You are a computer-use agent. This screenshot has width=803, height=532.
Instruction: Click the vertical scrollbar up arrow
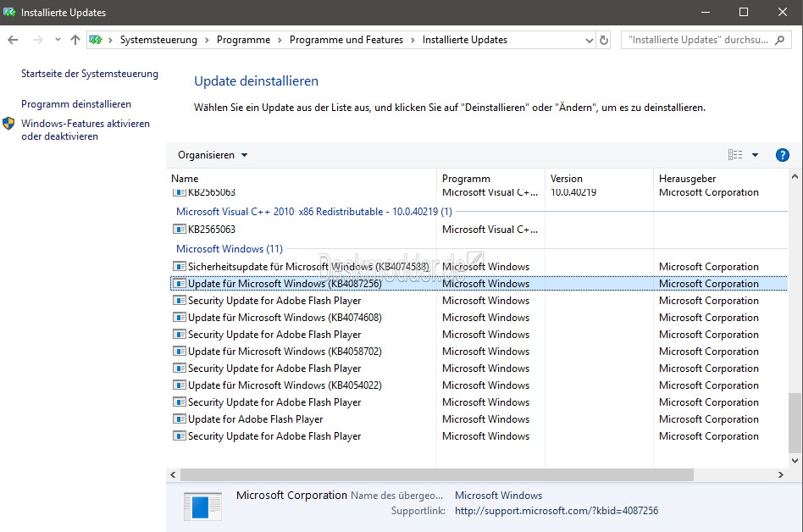click(795, 177)
